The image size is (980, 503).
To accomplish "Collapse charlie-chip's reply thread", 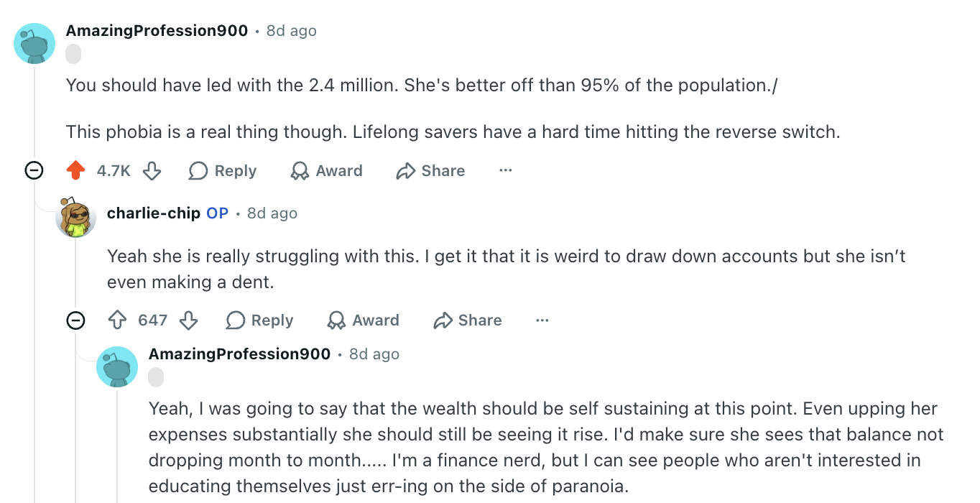I will tap(75, 320).
